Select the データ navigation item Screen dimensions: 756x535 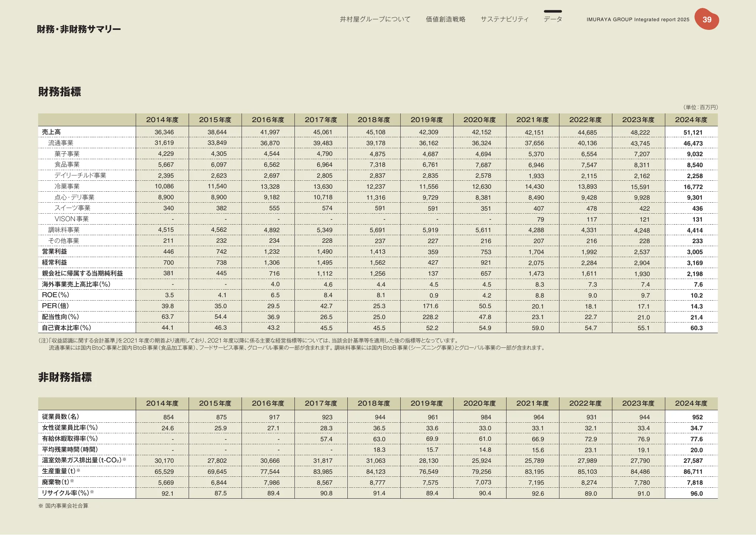(x=553, y=19)
